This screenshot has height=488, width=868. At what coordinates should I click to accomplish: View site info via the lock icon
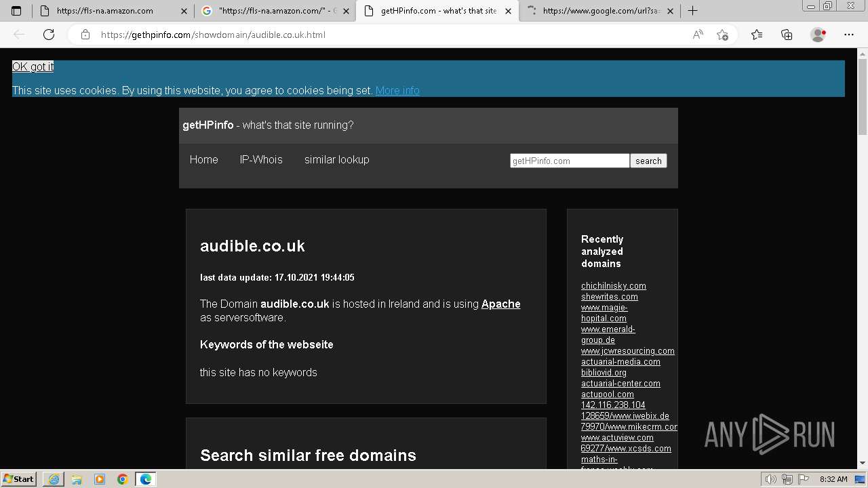(x=85, y=35)
